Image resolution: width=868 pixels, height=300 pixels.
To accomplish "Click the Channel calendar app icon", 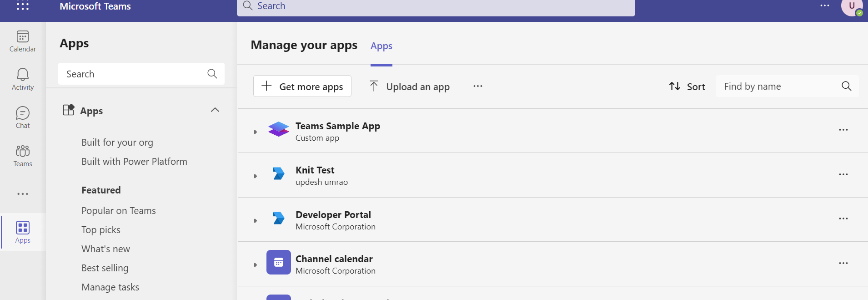I will coord(279,262).
